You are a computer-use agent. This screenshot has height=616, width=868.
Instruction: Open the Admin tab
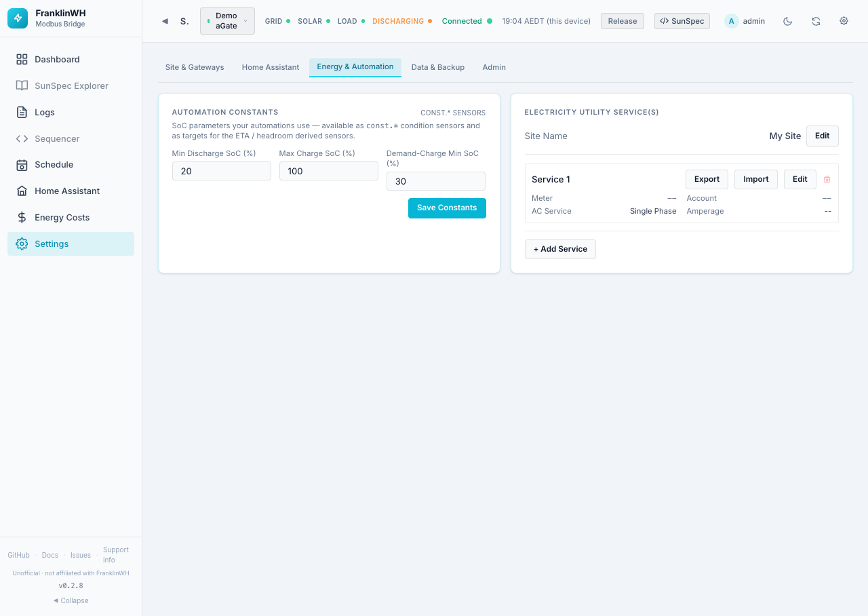pyautogui.click(x=494, y=67)
